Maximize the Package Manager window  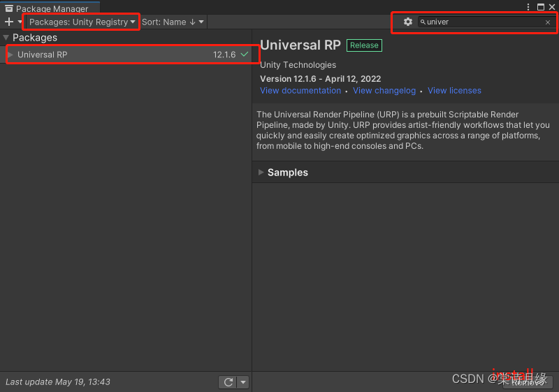point(541,7)
